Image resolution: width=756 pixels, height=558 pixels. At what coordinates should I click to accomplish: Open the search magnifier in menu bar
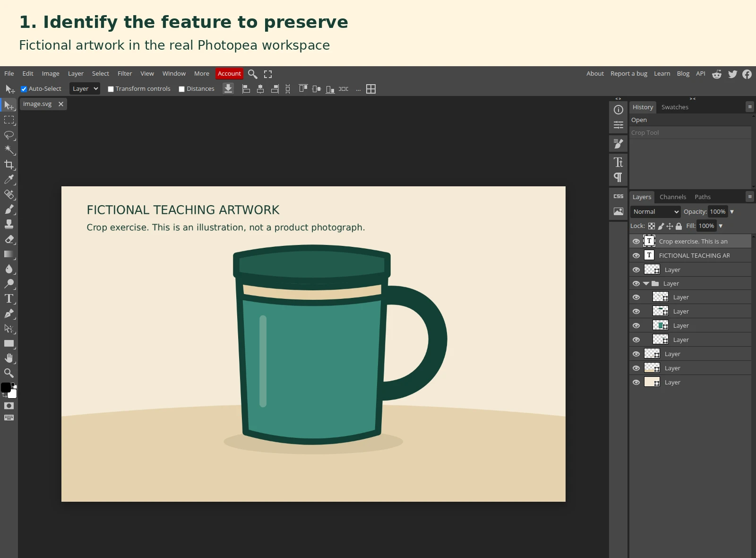pyautogui.click(x=253, y=74)
